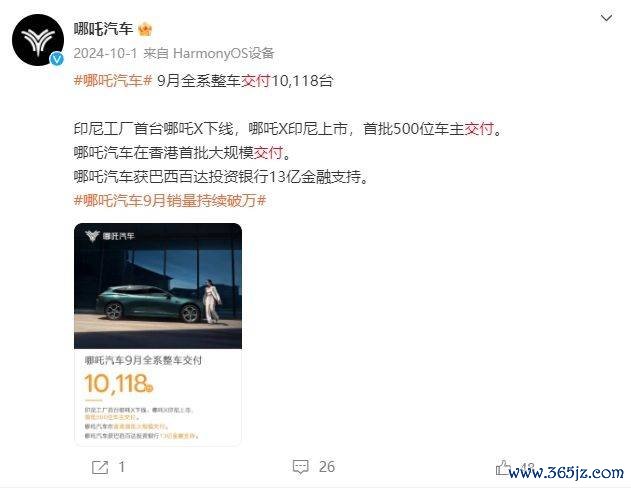Expand the post options chevron
The width and height of the screenshot is (631, 488).
606,18
